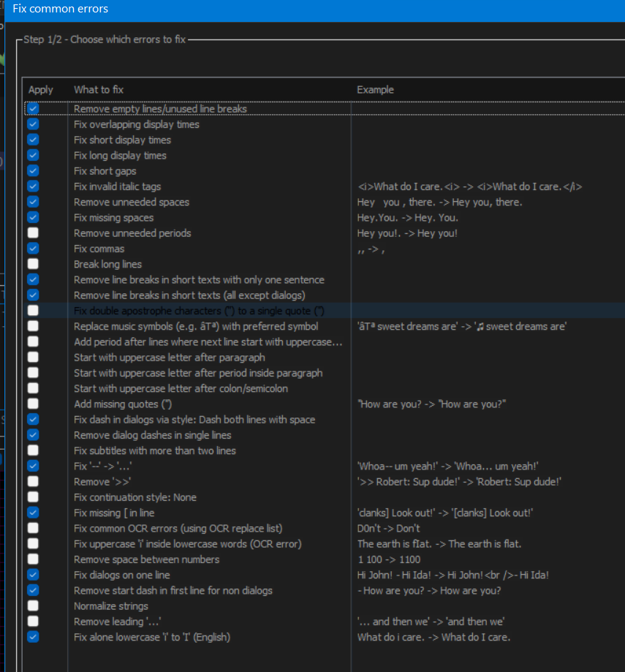Viewport: 625px width, 672px height.
Task: Click the 'Apply' column header
Action: tap(40, 89)
